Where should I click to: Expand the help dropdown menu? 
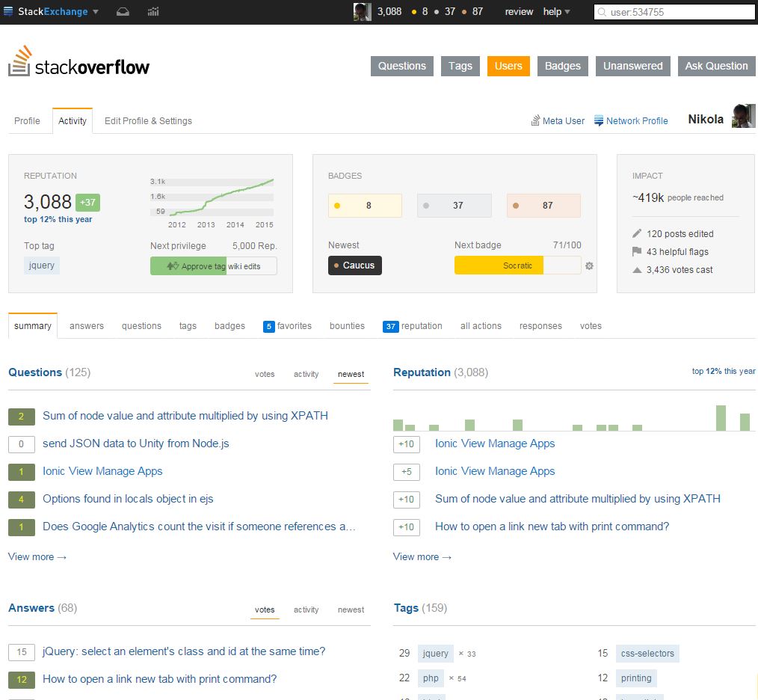(x=556, y=12)
